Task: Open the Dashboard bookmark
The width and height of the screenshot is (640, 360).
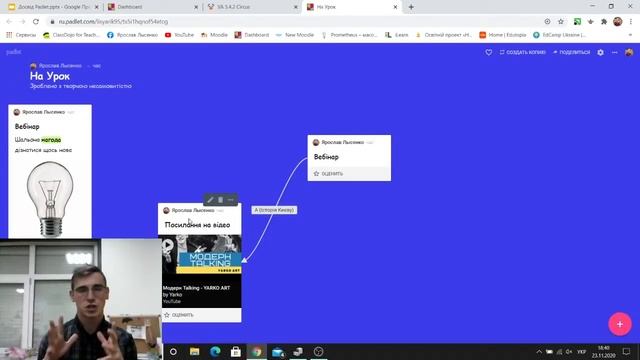Action: [x=252, y=35]
